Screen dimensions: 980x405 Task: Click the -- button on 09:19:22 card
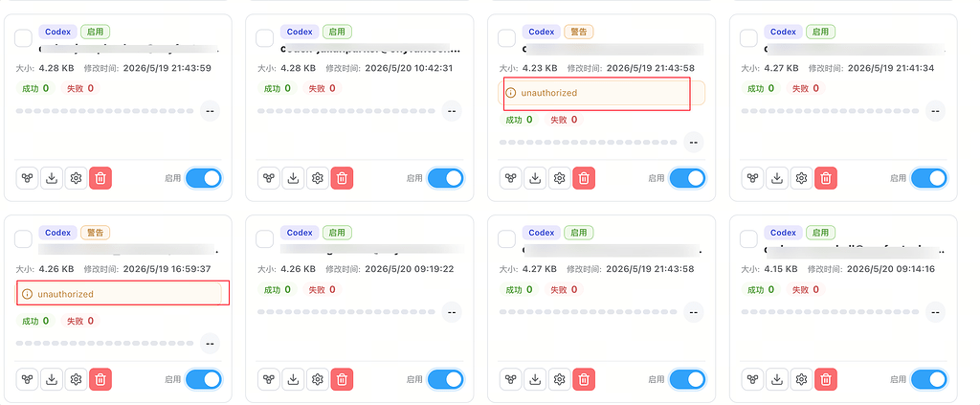tap(452, 312)
